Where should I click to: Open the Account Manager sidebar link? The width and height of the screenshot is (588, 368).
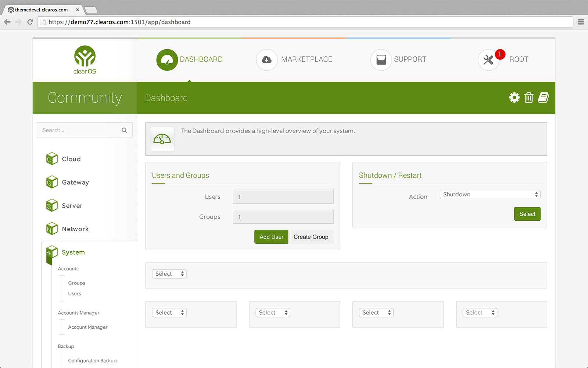[x=88, y=327]
